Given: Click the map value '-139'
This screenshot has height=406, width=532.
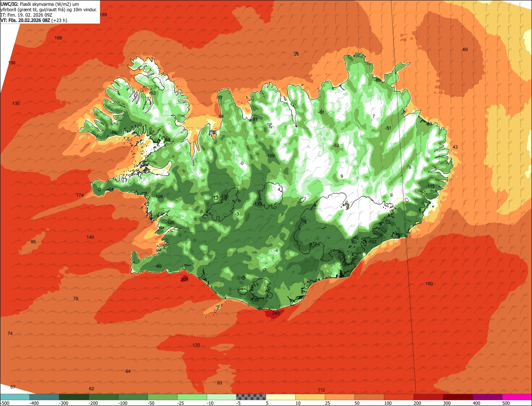Looking at the screenshot, I should coord(255,300).
